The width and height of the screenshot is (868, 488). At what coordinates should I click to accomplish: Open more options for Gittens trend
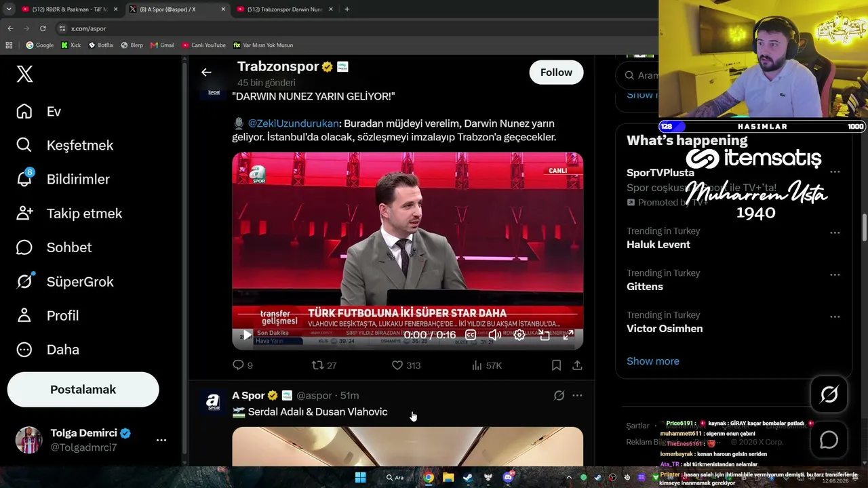click(x=835, y=274)
